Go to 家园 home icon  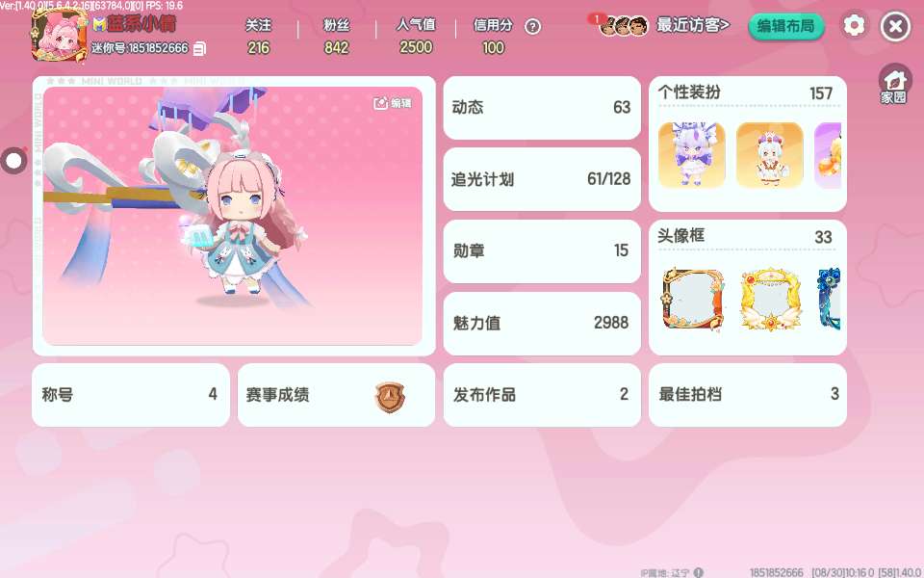[894, 84]
